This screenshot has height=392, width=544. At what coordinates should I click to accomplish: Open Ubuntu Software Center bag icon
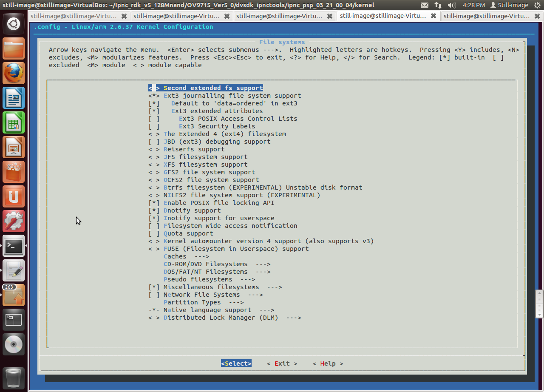point(14,172)
